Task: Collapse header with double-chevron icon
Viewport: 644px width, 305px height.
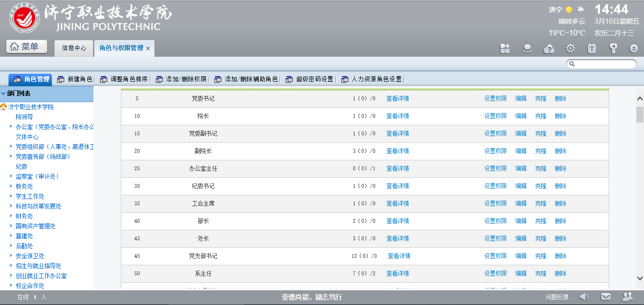Action: (634, 48)
